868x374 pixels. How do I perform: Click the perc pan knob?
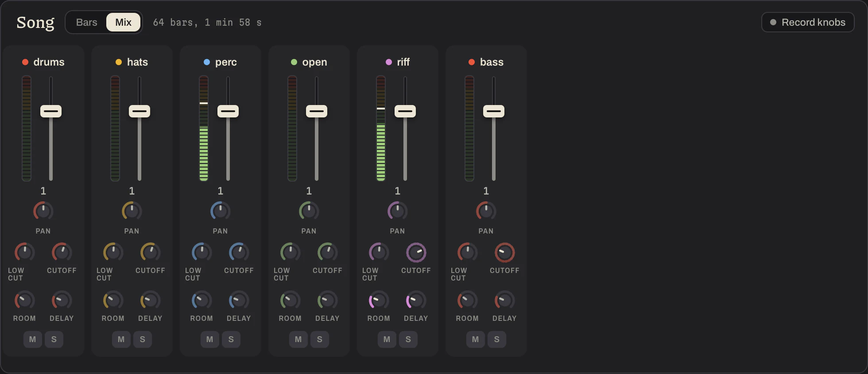220,211
